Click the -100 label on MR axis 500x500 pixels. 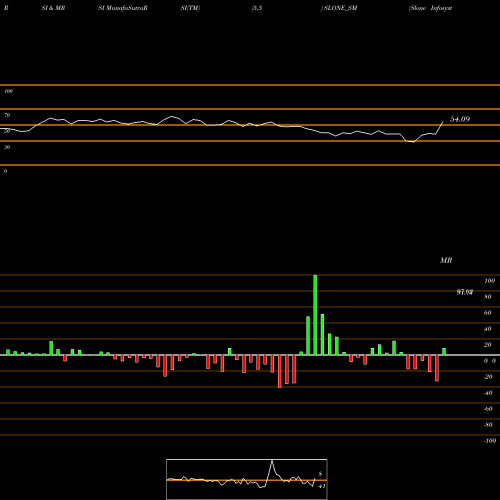(x=490, y=441)
